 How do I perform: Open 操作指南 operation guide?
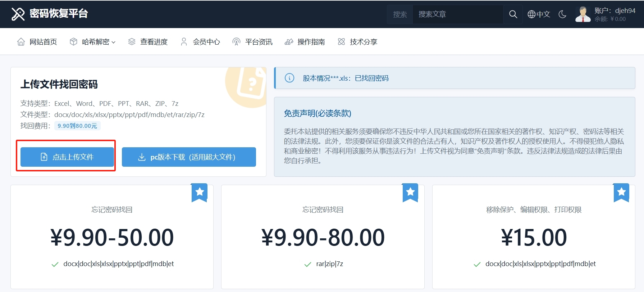(x=305, y=42)
